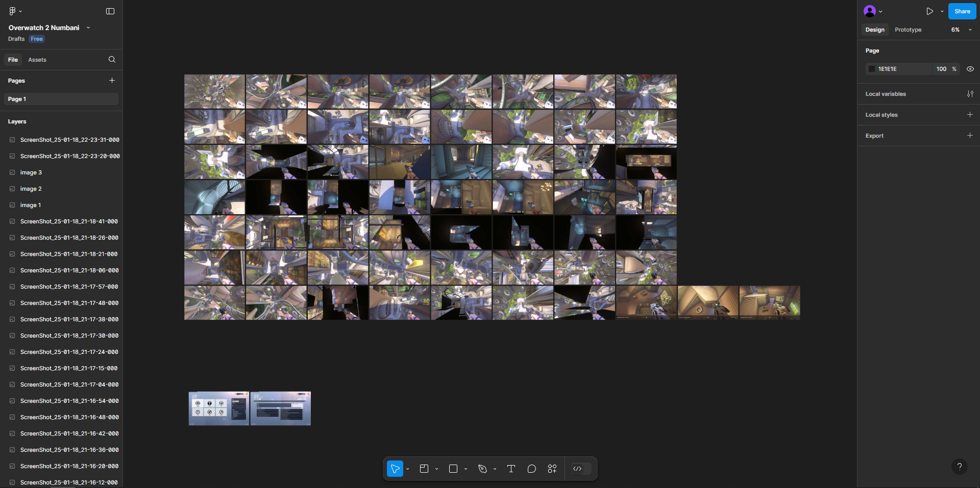Open the Pen tool options chevron
This screenshot has height=488, width=980.
495,469
